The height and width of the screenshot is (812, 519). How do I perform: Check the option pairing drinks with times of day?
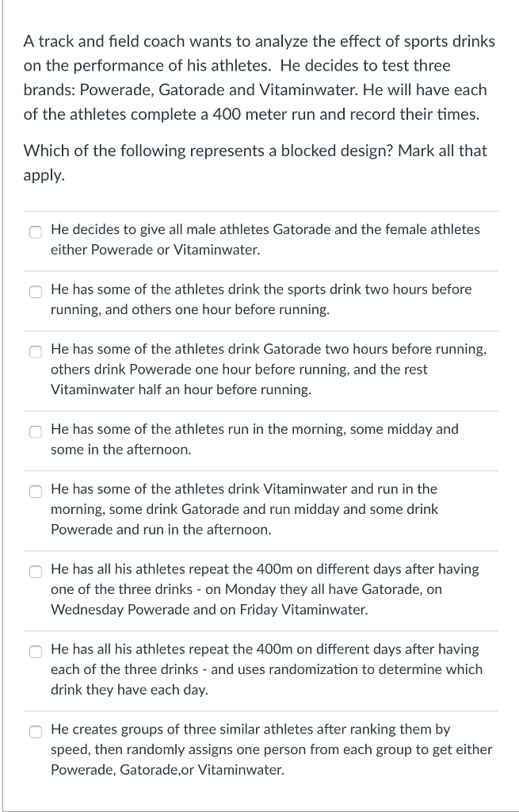(35, 490)
